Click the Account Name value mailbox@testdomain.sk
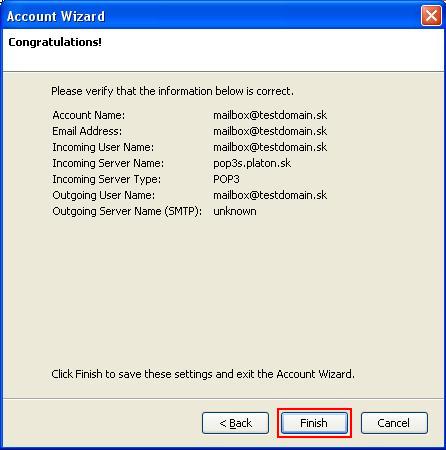446x450 pixels. tap(270, 115)
